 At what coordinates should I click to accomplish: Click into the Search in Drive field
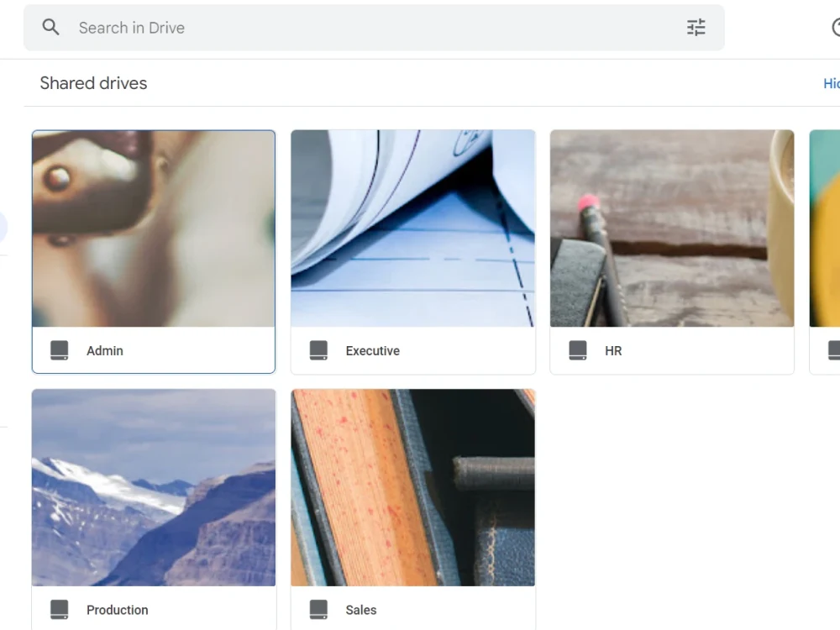374,28
